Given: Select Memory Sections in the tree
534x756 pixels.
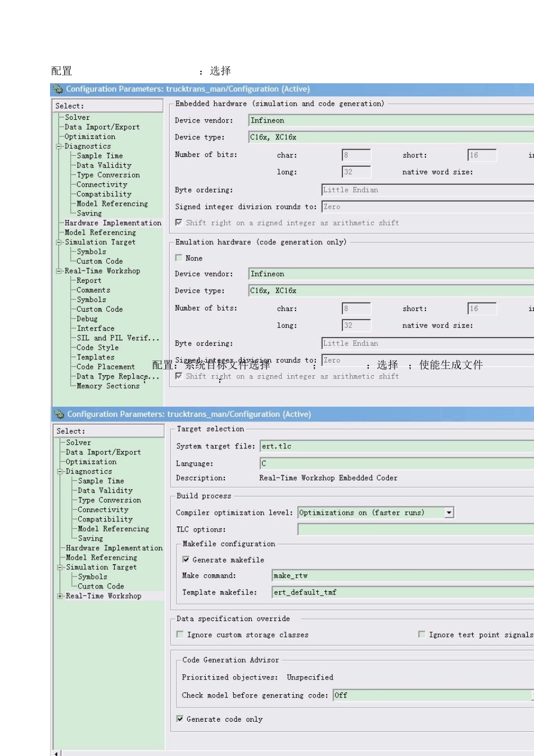Looking at the screenshot, I should coord(108,386).
